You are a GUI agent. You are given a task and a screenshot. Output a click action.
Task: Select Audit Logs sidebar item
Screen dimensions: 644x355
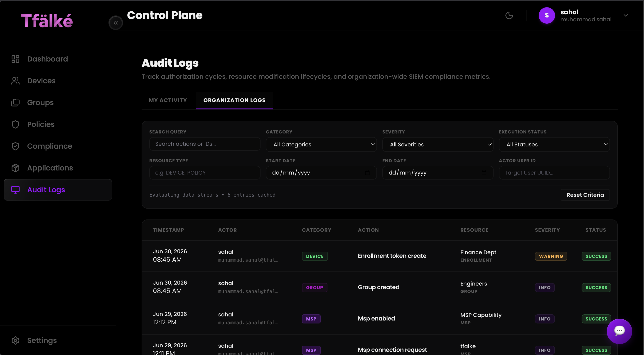pyautogui.click(x=58, y=190)
